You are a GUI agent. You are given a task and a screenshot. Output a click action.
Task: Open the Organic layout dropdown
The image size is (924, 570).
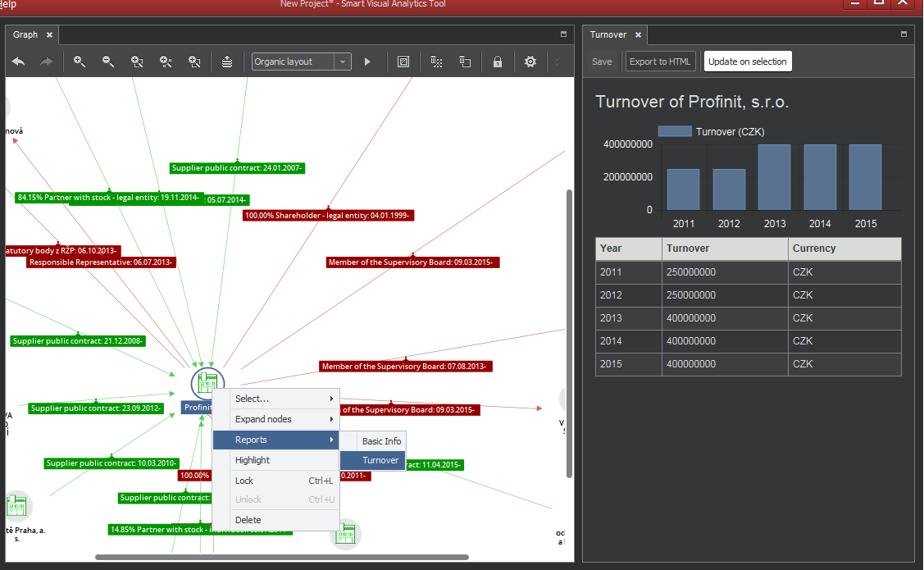(301, 62)
